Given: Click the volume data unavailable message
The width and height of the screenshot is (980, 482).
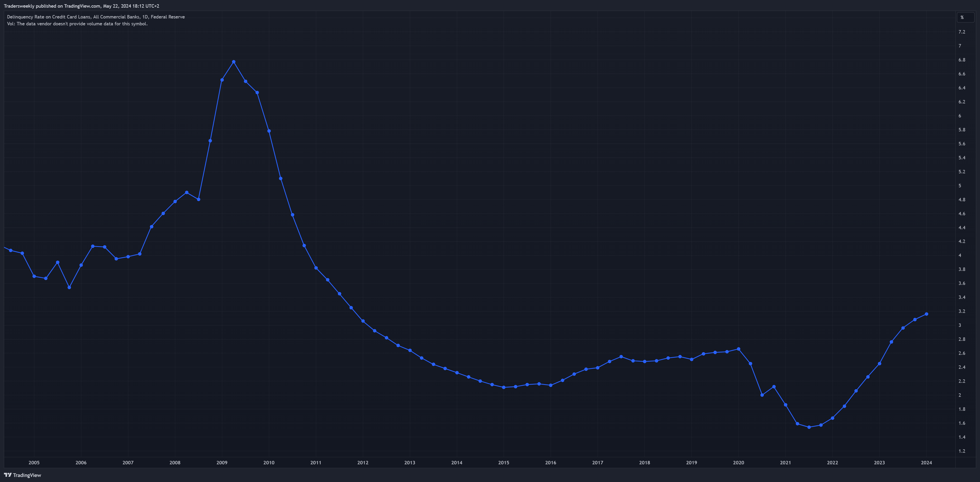Looking at the screenshot, I should [77, 23].
